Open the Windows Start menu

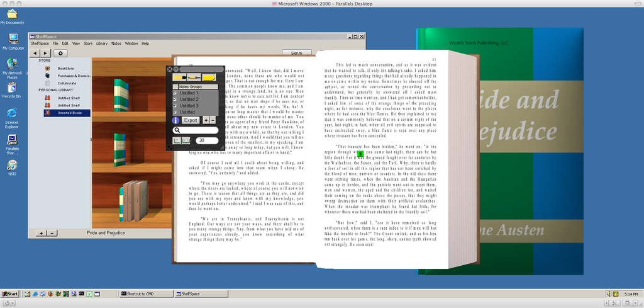10,294
